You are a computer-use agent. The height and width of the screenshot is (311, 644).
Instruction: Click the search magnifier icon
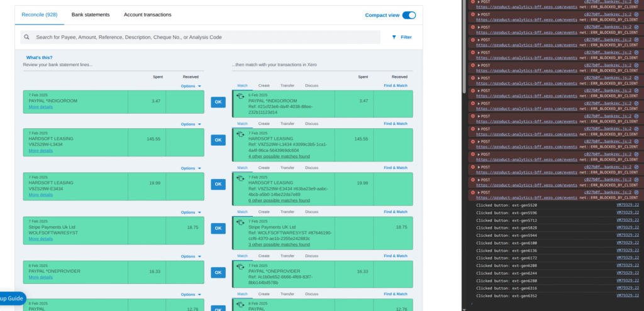click(x=27, y=38)
